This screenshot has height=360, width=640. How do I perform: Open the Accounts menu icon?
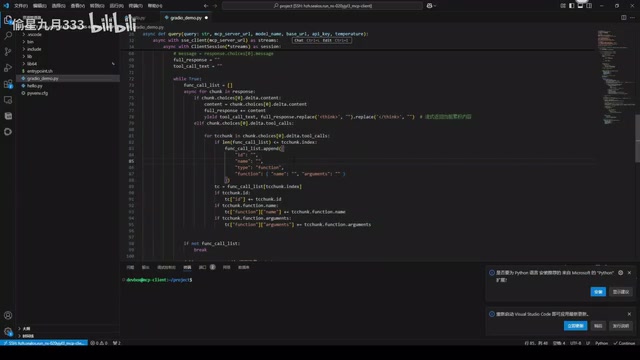8,315
